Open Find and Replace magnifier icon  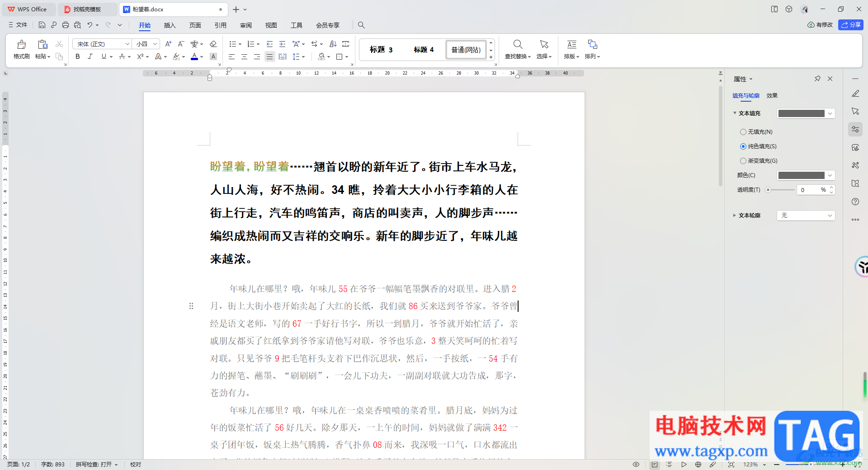518,44
